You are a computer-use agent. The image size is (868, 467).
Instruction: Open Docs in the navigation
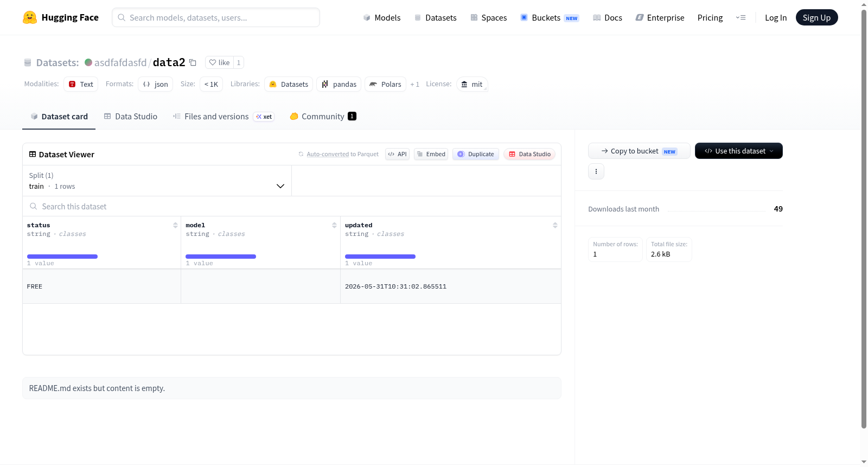608,18
